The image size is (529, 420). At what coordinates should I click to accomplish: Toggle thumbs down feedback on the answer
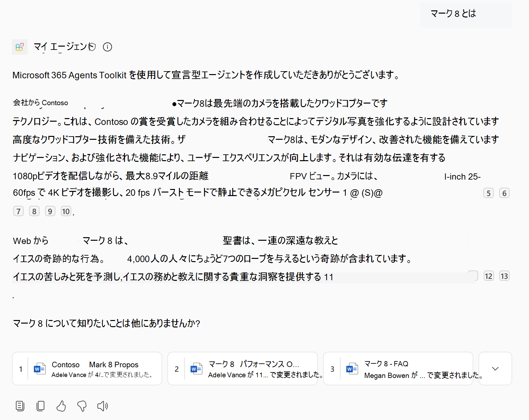click(82, 406)
